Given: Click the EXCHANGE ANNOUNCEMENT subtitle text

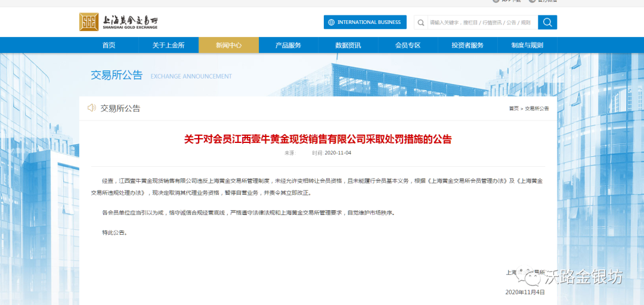Looking at the screenshot, I should (x=191, y=76).
